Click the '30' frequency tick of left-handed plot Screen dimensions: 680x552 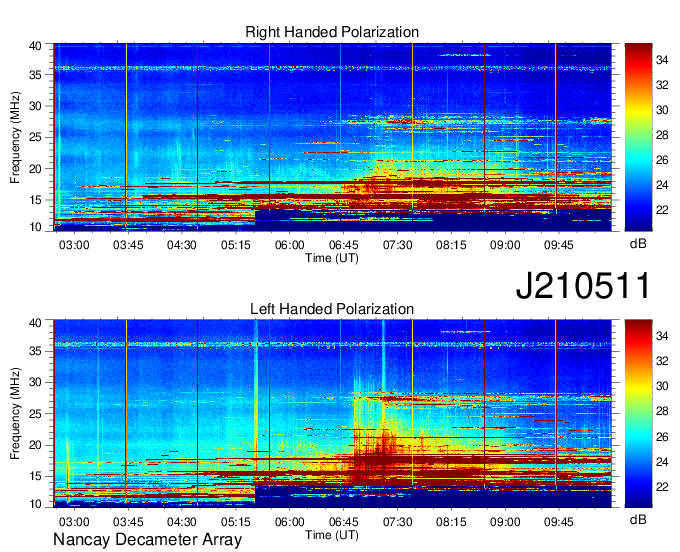[x=36, y=382]
